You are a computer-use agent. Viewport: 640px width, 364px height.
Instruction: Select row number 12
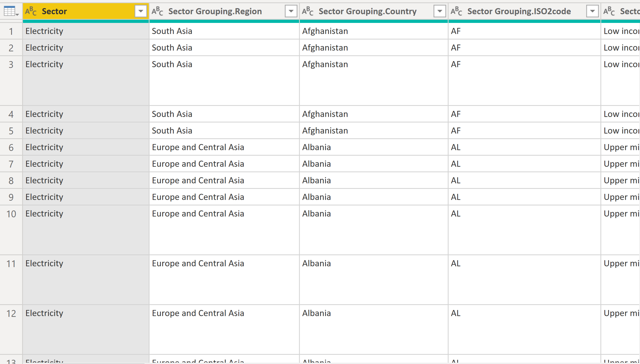coord(11,329)
